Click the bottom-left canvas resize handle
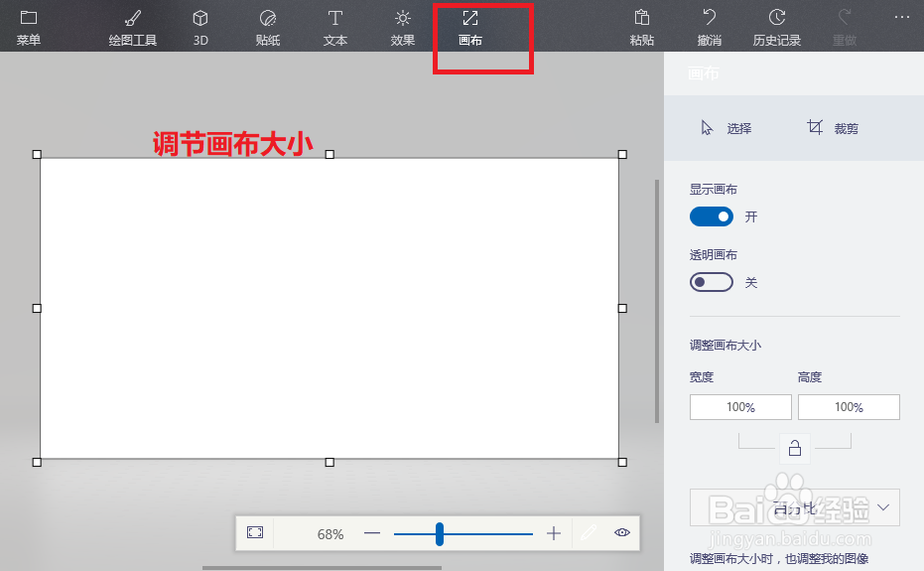The height and width of the screenshot is (571, 924). pos(37,462)
